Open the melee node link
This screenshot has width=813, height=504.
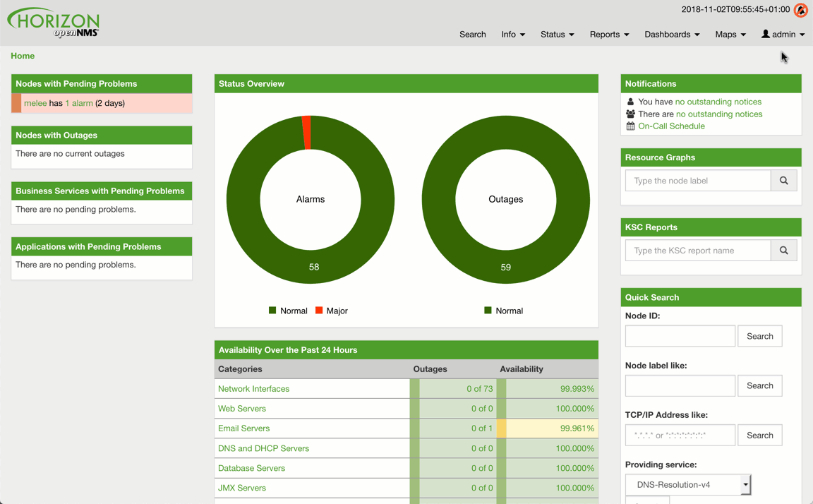point(35,103)
